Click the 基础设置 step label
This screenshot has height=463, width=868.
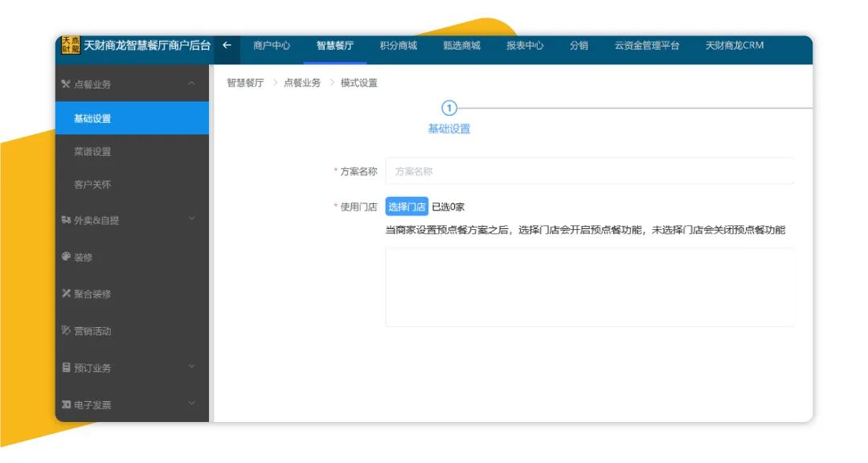pyautogui.click(x=449, y=129)
